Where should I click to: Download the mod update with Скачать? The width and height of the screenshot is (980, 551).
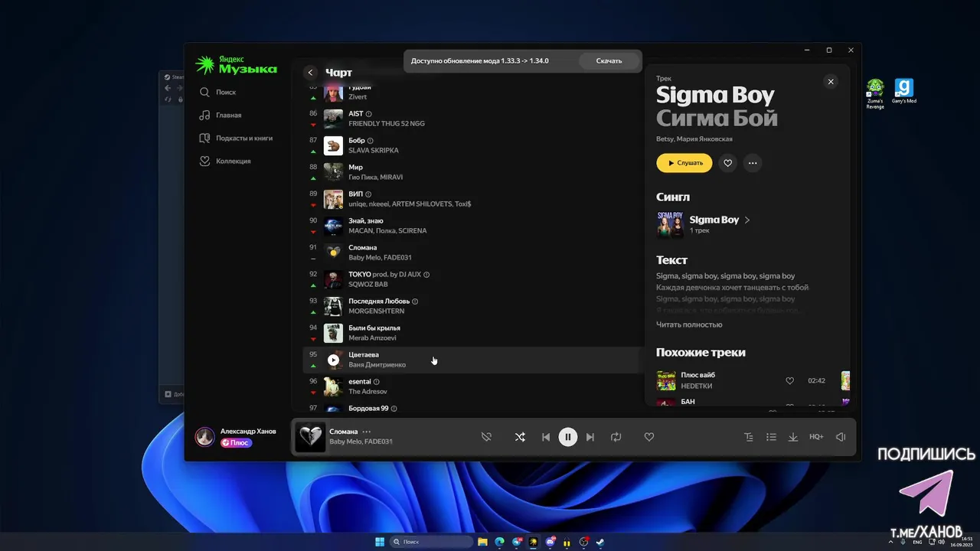pyautogui.click(x=609, y=60)
